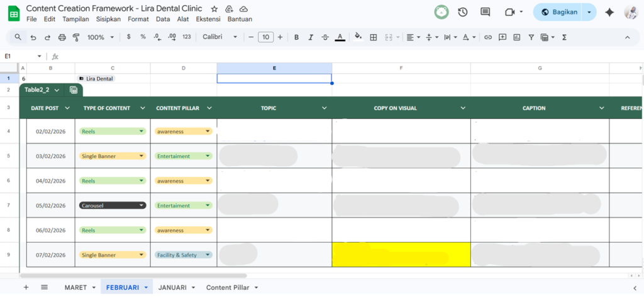Viewport: 644px width, 303px height.
Task: Open the text color picker
Action: [x=340, y=37]
